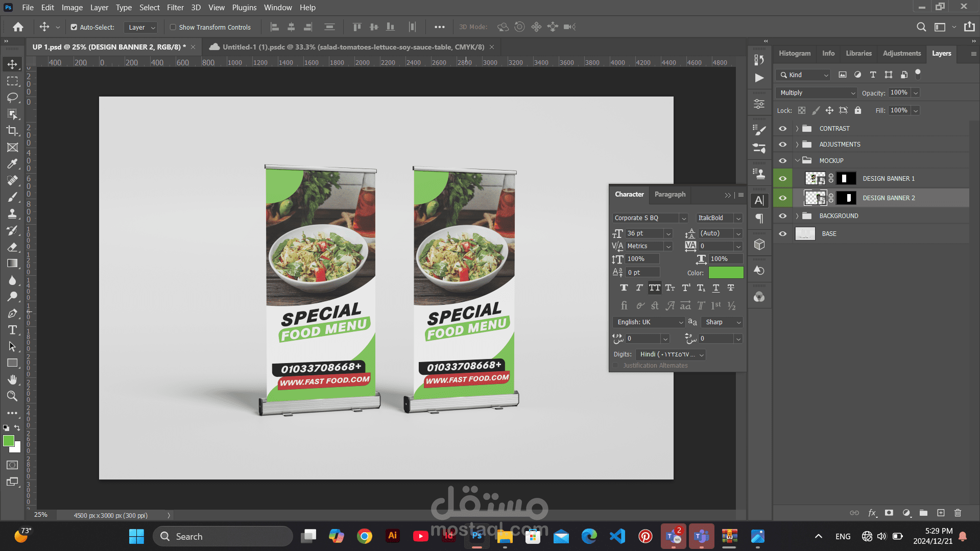Switch to the Adjustments panel tab
This screenshot has height=551, width=980.
pyautogui.click(x=901, y=54)
